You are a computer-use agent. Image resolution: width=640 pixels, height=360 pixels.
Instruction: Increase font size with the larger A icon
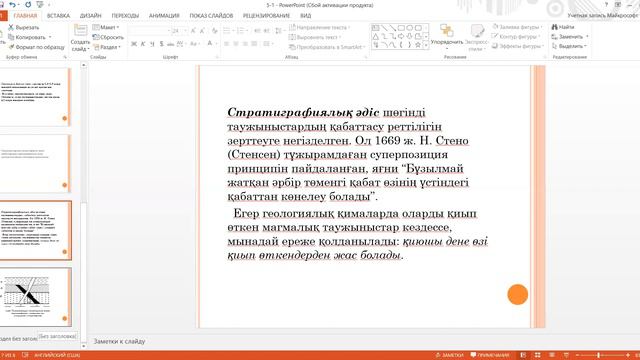(193, 31)
